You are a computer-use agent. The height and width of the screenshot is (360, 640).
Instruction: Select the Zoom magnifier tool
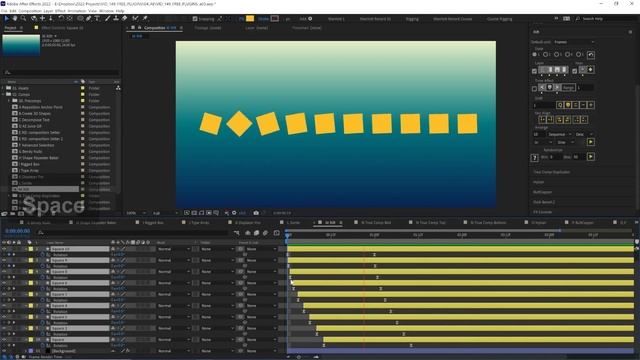click(x=24, y=18)
